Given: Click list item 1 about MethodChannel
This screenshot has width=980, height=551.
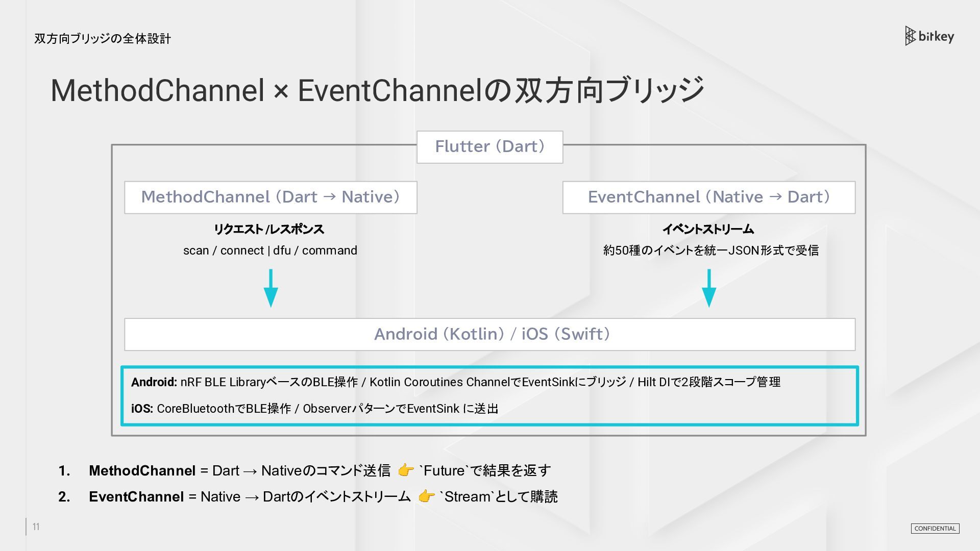Looking at the screenshot, I should (x=305, y=470).
